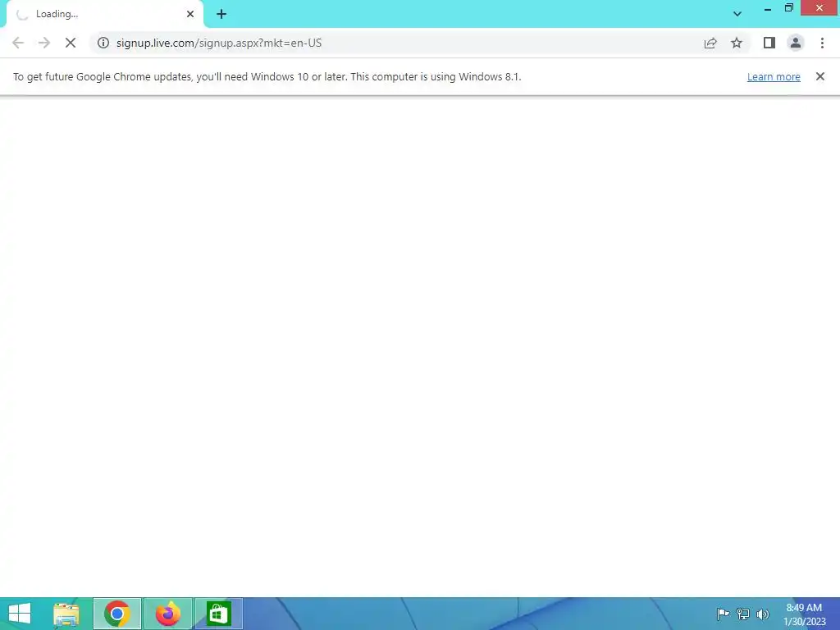Viewport: 840px width, 630px height.
Task: Click the Windows 8.1 update message text
Action: tap(267, 76)
